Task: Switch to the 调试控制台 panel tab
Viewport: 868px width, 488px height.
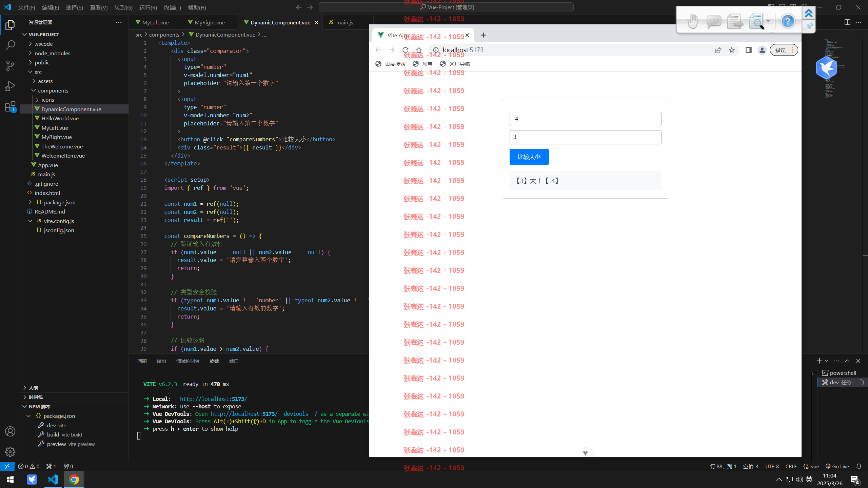Action: click(188, 361)
